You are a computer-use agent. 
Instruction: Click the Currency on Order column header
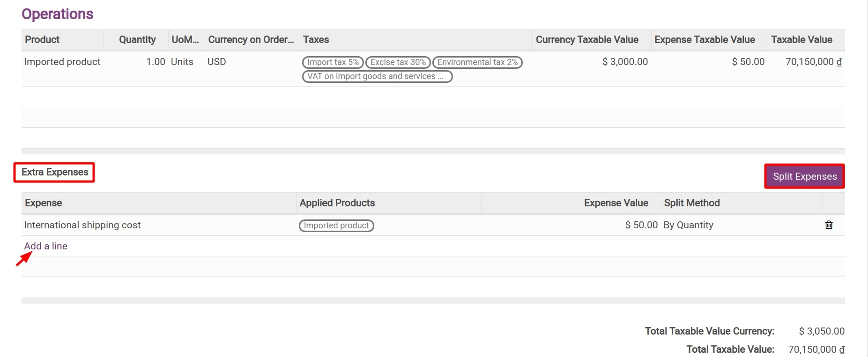[252, 40]
